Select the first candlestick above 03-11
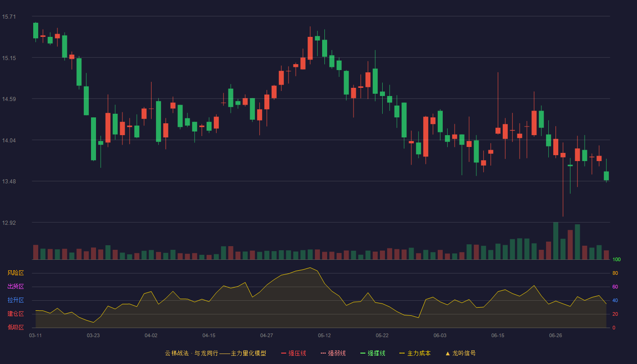The width and height of the screenshot is (637, 364). [35, 31]
